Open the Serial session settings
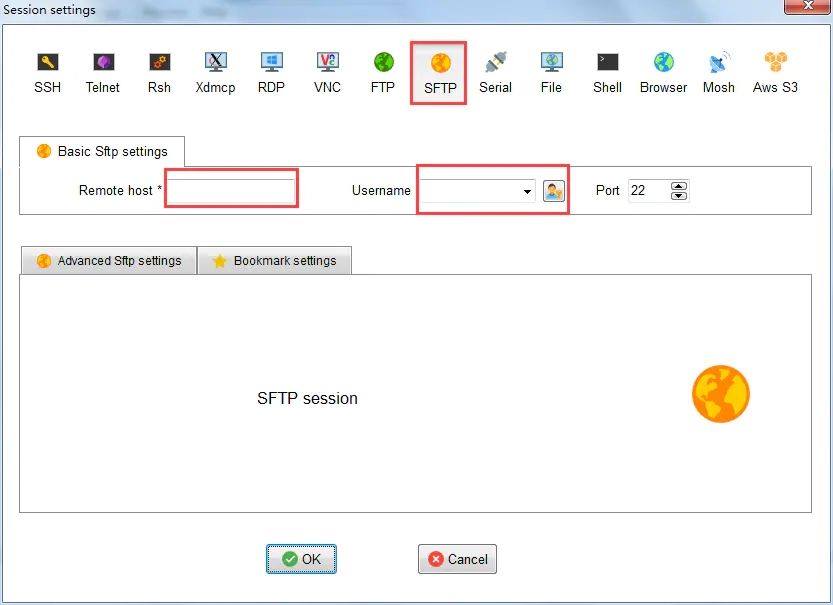The image size is (833, 605). point(495,70)
